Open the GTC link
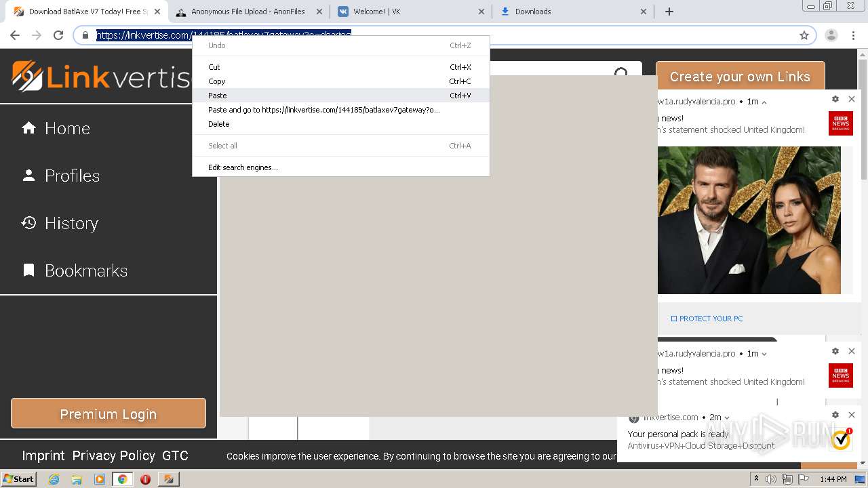The image size is (868, 488). 175,455
